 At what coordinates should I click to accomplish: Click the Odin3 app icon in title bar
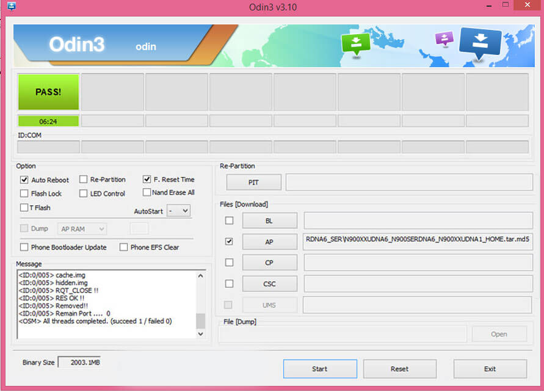coord(12,6)
